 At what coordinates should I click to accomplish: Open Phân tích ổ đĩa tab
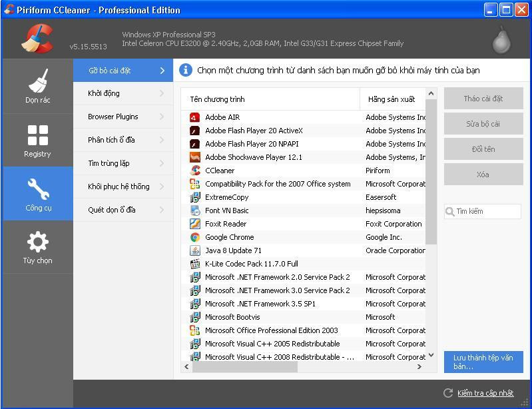(123, 140)
